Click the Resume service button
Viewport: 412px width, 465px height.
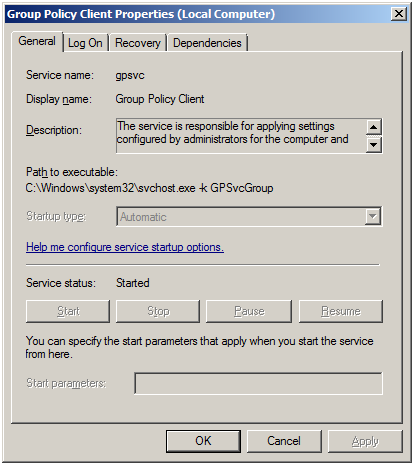(341, 311)
